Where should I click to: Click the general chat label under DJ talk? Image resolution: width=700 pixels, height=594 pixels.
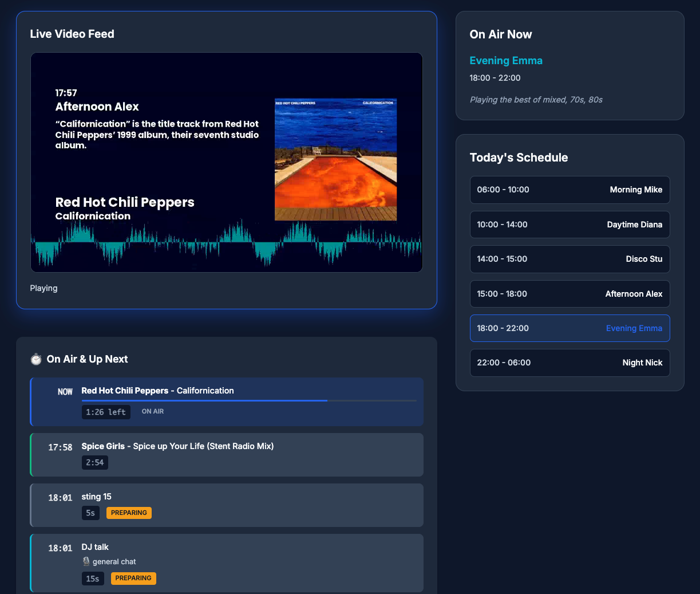point(114,562)
